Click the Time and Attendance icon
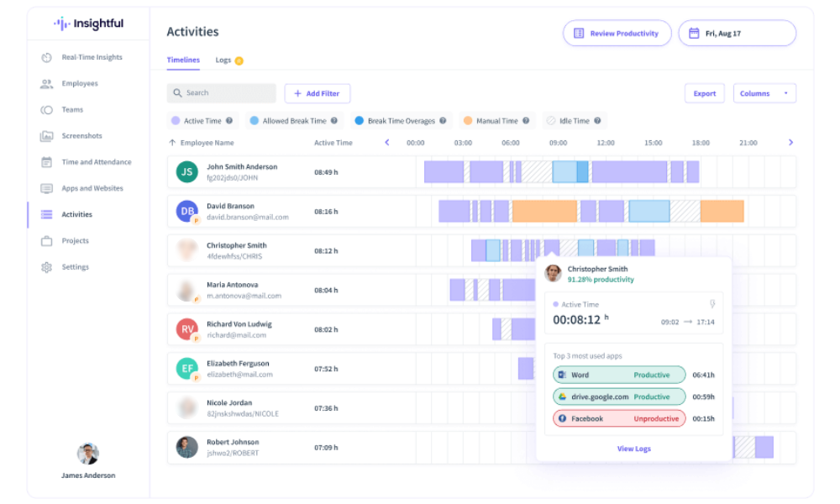The width and height of the screenshot is (840, 504). coord(46,162)
